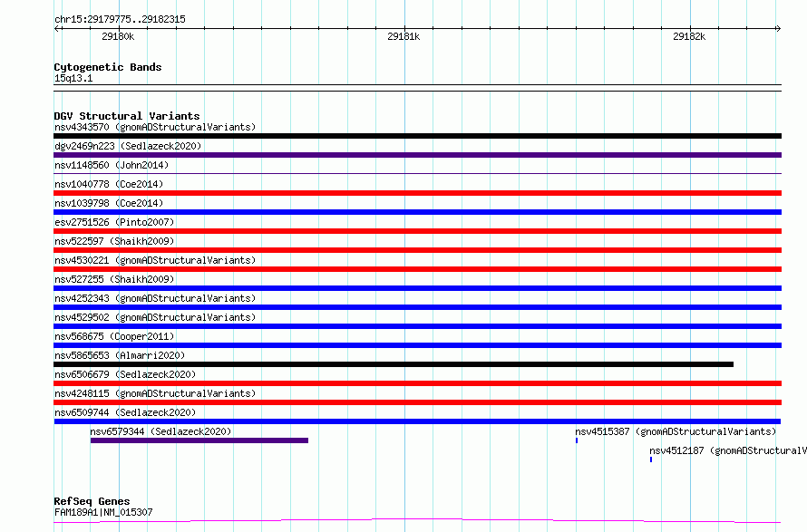The image size is (807, 532).
Task: Click the right arrow of the ruler
Action: (779, 28)
